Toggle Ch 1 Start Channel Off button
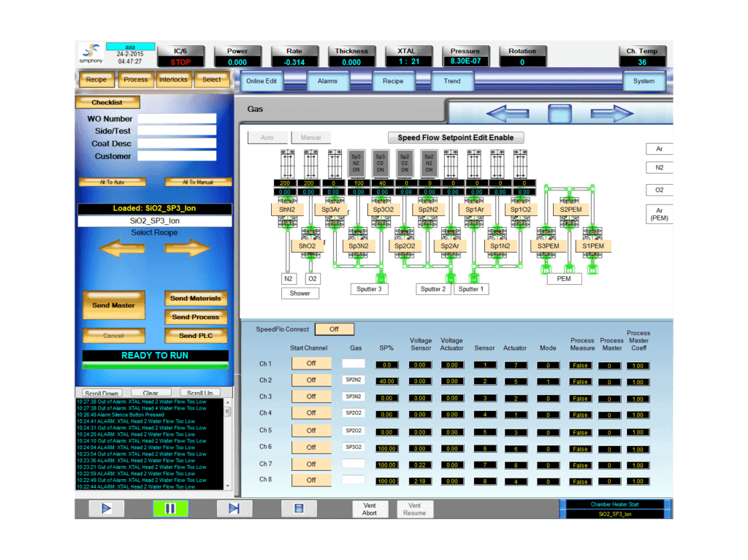This screenshot has width=748, height=560. (x=310, y=364)
